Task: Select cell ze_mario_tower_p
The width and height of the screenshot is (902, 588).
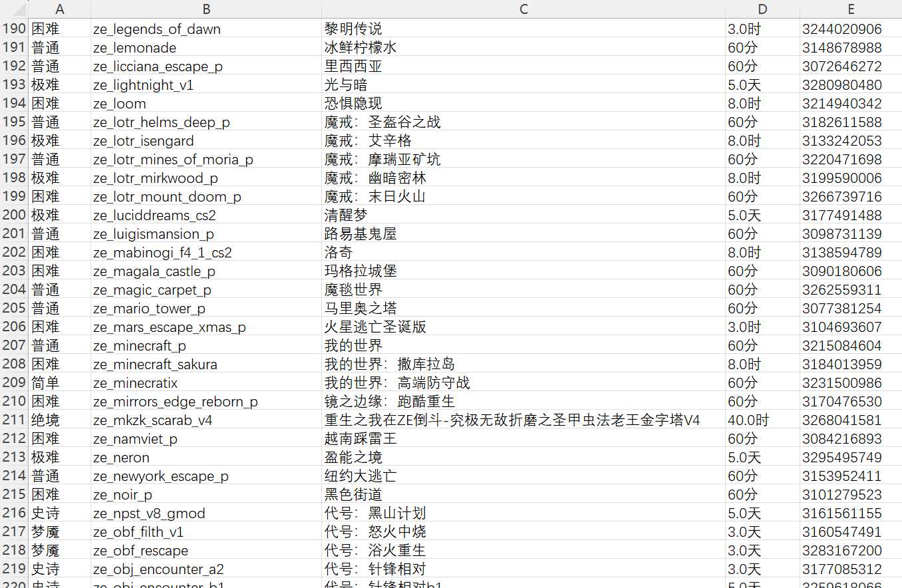Action: tap(206, 309)
